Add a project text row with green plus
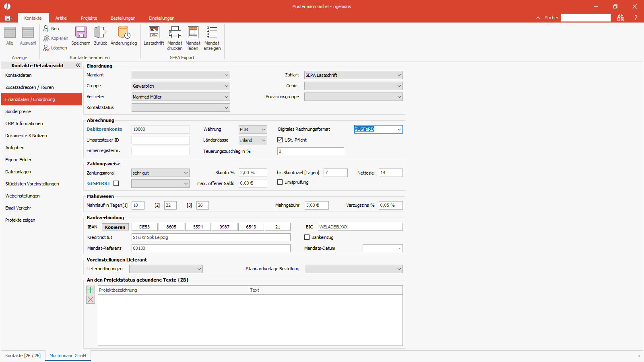This screenshot has height=362, width=644. [91, 290]
